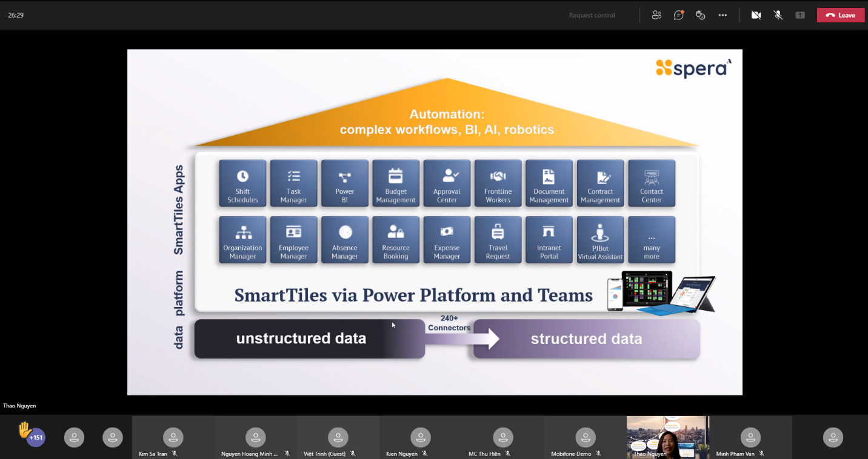The height and width of the screenshot is (459, 868).
Task: Leave the meeting
Action: [x=841, y=15]
